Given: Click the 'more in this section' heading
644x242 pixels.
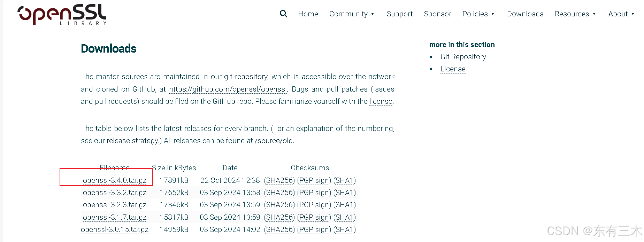Looking at the screenshot, I should [x=462, y=45].
